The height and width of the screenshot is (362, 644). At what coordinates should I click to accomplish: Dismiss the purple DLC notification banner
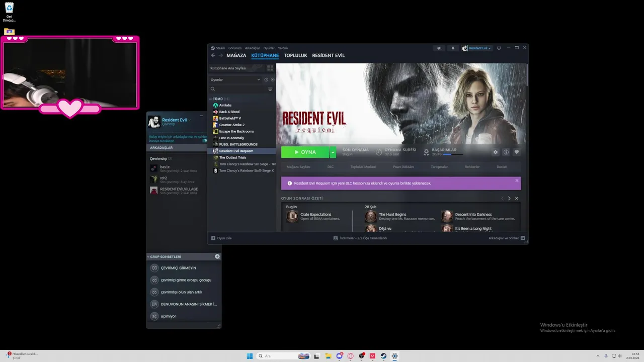click(x=517, y=180)
